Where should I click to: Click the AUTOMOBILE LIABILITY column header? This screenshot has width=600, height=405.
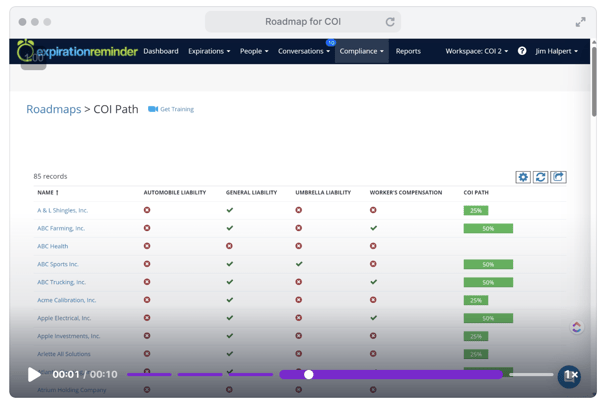click(175, 193)
